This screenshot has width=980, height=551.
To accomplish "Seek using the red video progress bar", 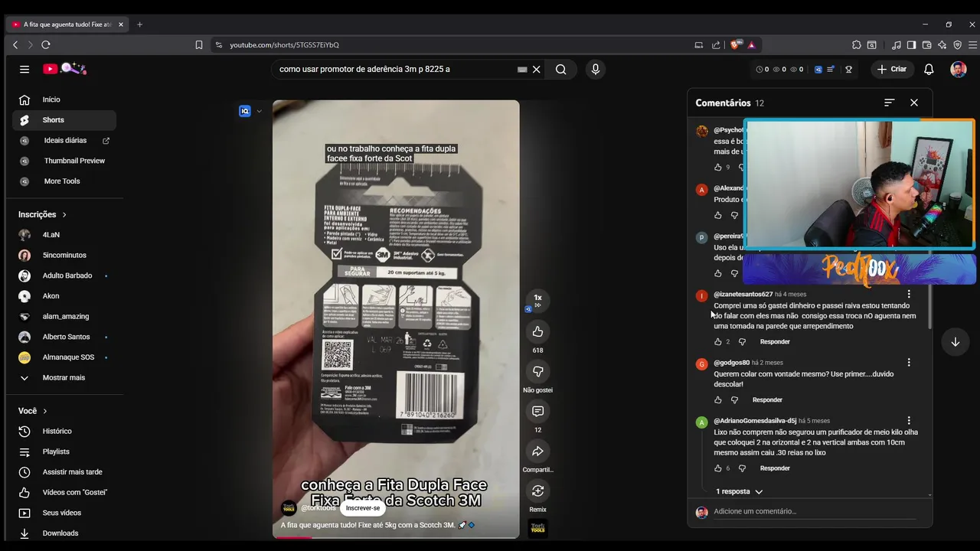I will tap(396, 537).
